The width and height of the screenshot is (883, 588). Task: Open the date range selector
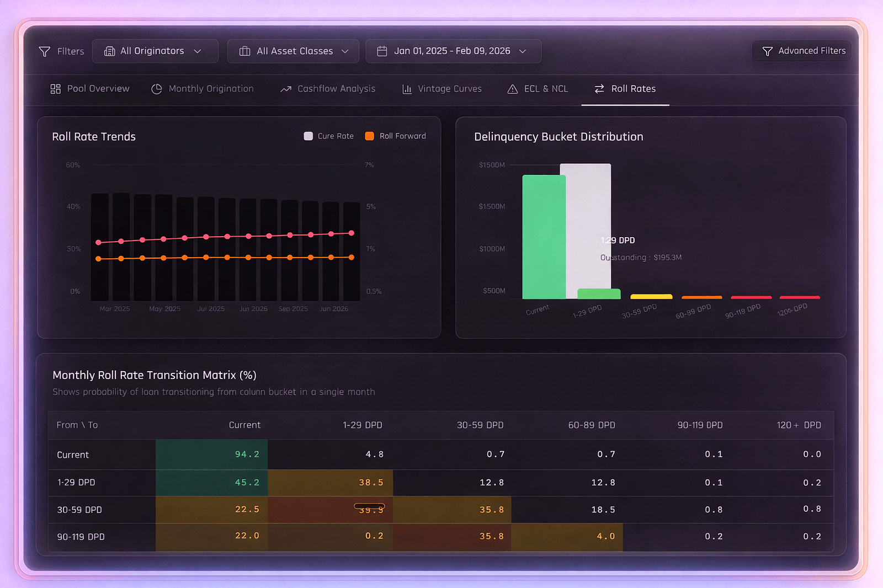[x=453, y=51]
